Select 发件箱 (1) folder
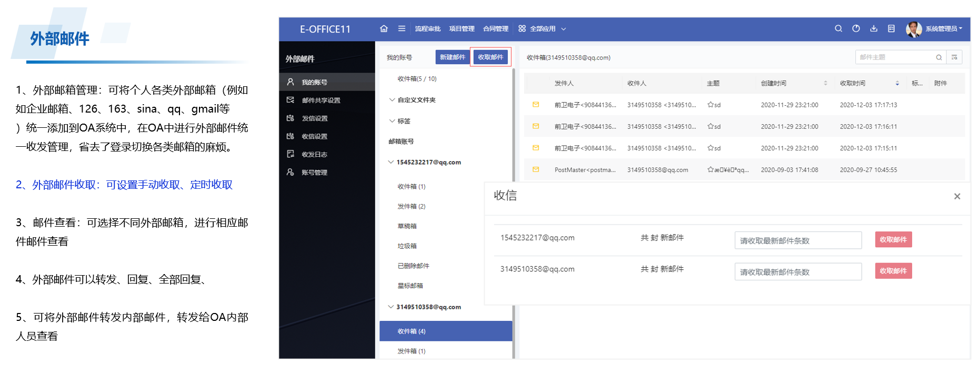Image resolution: width=980 pixels, height=374 pixels. [x=412, y=351]
